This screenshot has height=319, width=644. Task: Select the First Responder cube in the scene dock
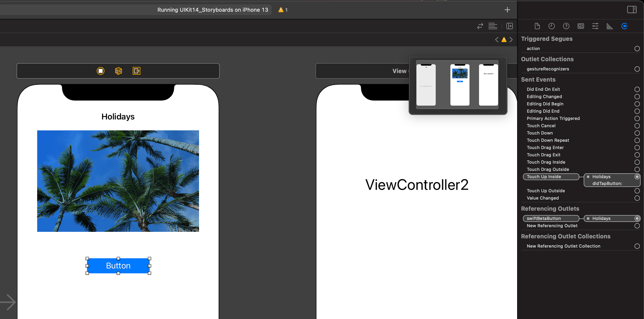(x=118, y=71)
